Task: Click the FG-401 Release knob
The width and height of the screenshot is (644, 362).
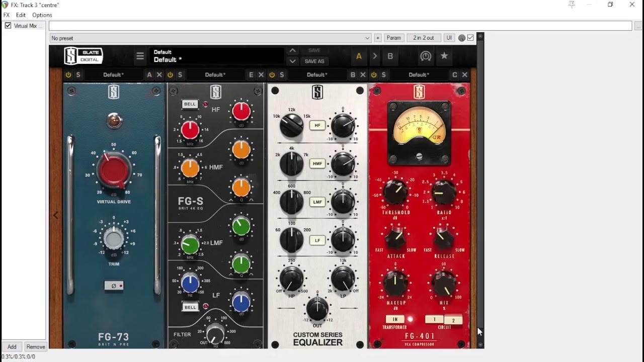Action: click(x=444, y=239)
